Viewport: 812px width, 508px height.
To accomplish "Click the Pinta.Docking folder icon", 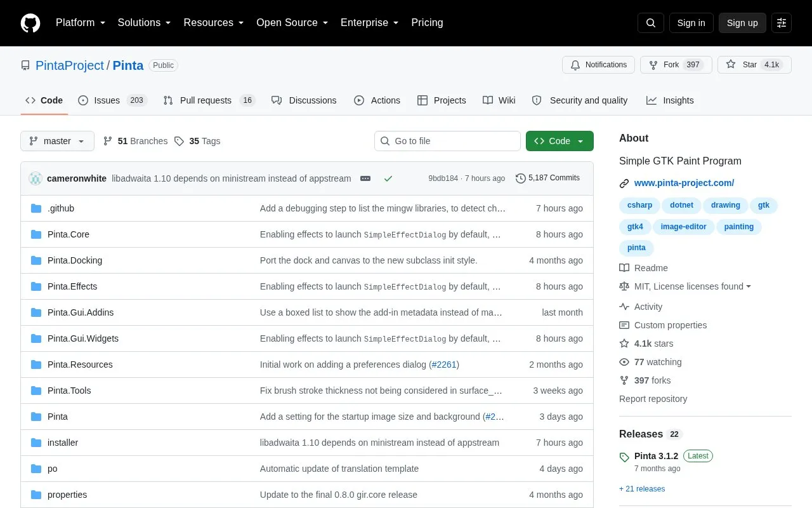I will coord(36,260).
